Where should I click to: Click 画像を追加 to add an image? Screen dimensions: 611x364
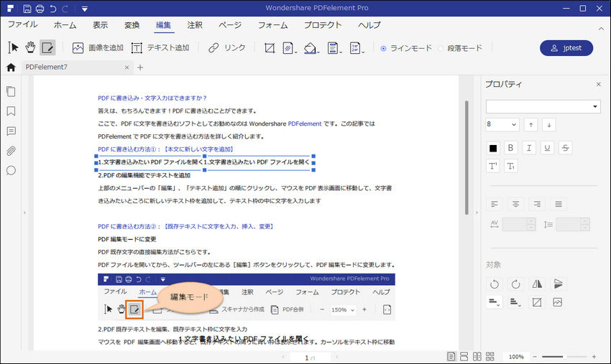tap(98, 48)
